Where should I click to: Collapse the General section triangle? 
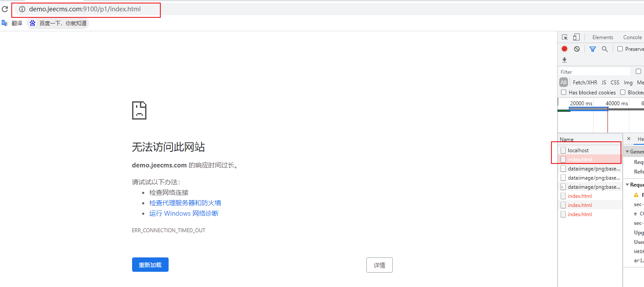click(627, 152)
